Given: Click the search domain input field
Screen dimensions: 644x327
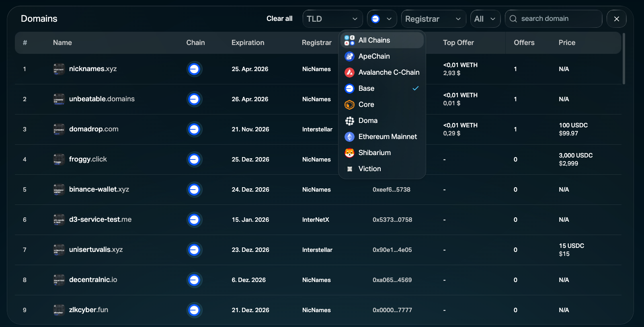Looking at the screenshot, I should click(559, 19).
